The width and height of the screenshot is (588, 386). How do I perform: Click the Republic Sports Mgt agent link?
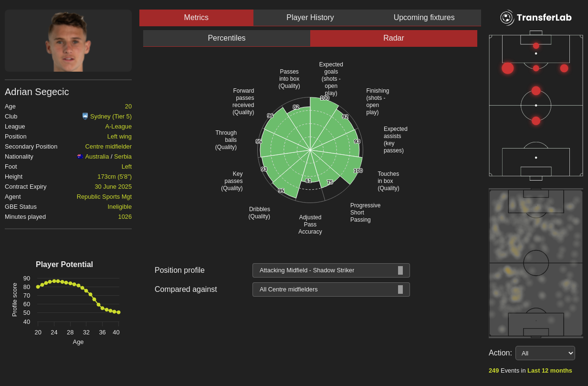104,197
